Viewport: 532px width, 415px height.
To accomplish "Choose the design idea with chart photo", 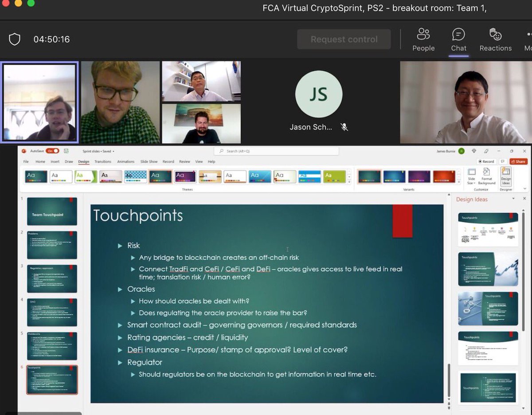I will (488, 269).
